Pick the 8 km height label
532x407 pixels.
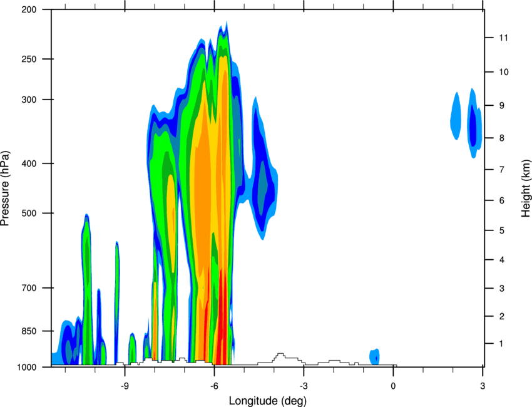(x=502, y=138)
